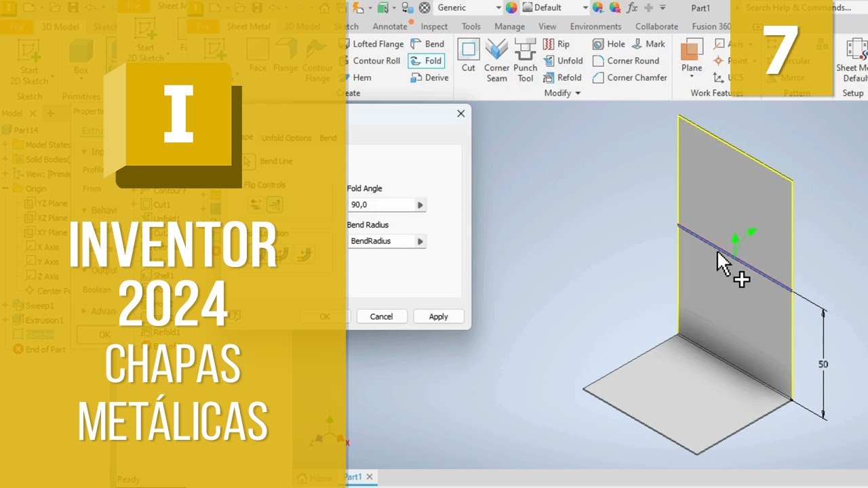Click the Bend Radius input field
The width and height of the screenshot is (868, 488).
[381, 241]
